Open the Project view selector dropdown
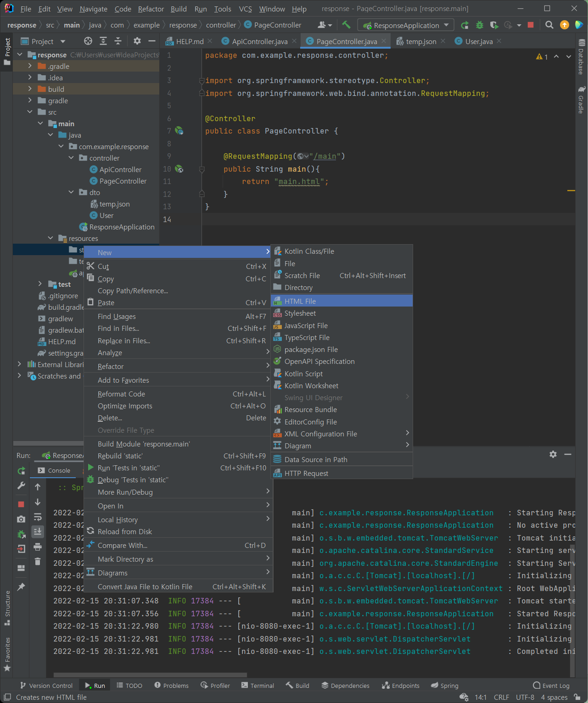Screen dimensions: 588x703 pos(44,41)
